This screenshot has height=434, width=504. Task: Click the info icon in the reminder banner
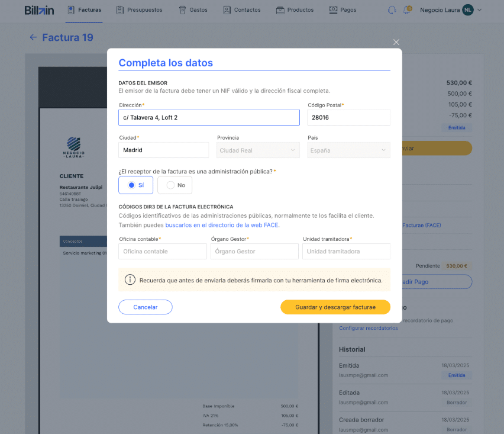130,280
